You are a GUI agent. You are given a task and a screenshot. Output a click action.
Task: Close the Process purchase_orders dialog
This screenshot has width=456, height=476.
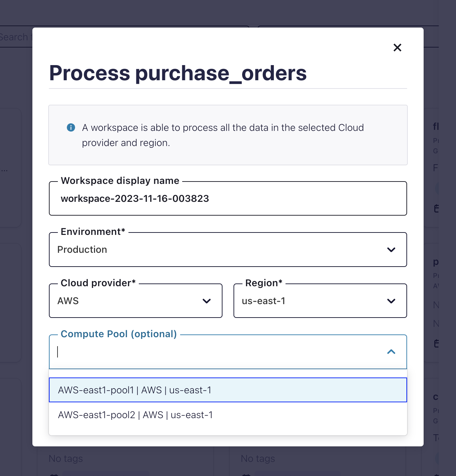397,48
